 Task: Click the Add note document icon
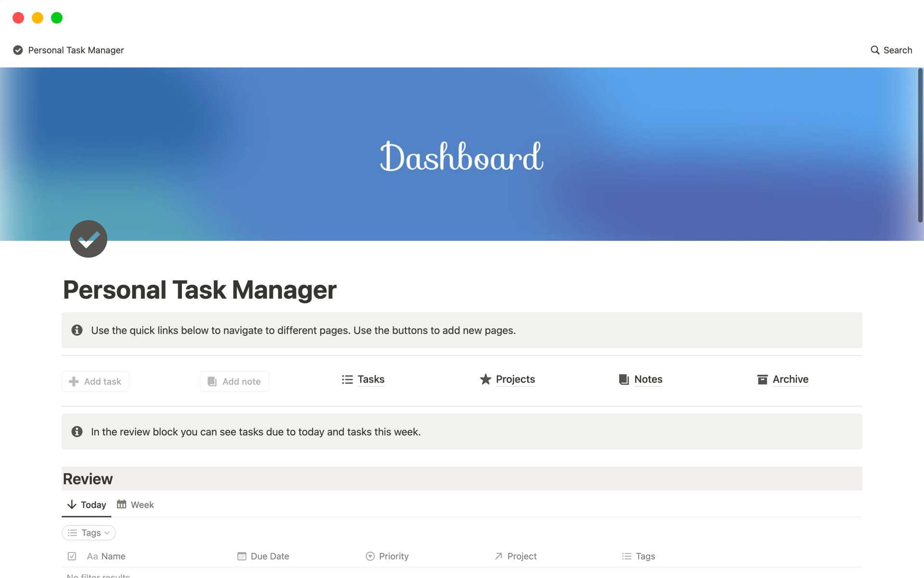pyautogui.click(x=212, y=381)
